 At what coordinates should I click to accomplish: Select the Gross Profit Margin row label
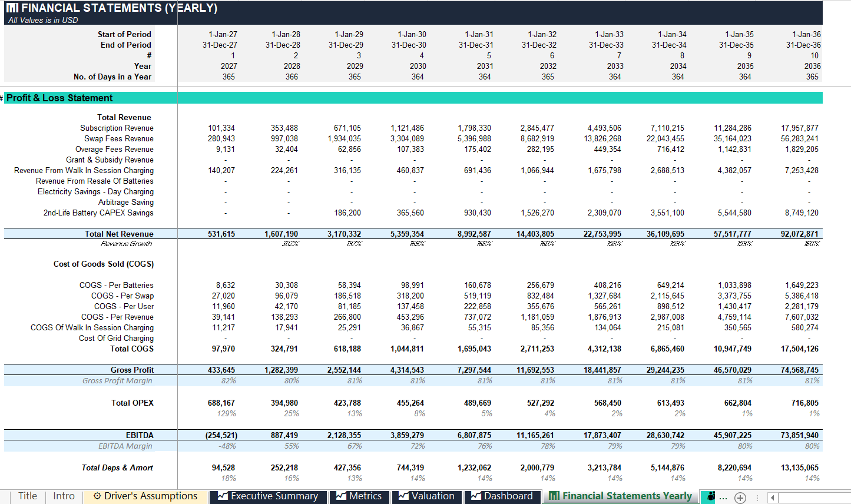pos(117,380)
